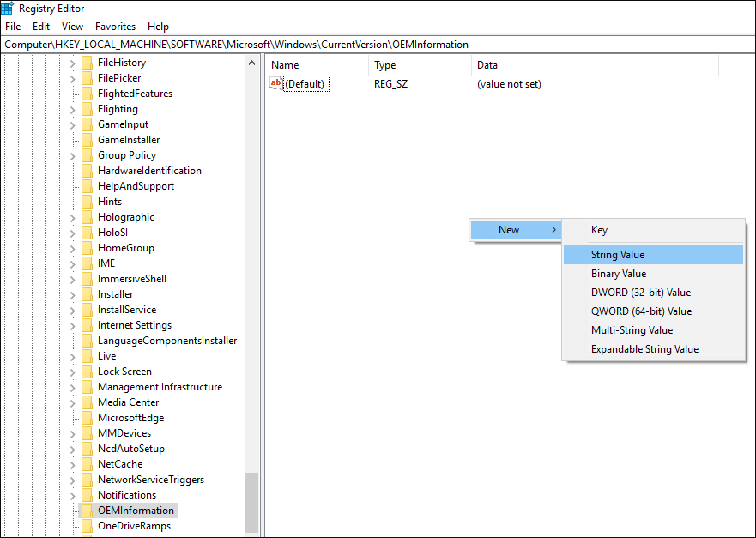Expand the GameInput key

click(72, 125)
